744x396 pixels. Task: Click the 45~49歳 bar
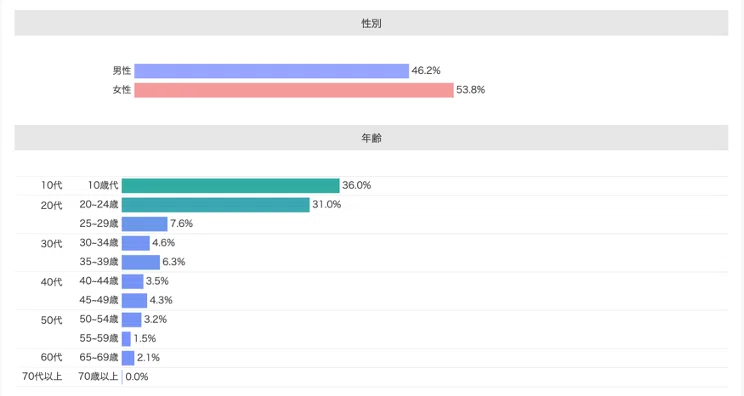click(x=134, y=301)
